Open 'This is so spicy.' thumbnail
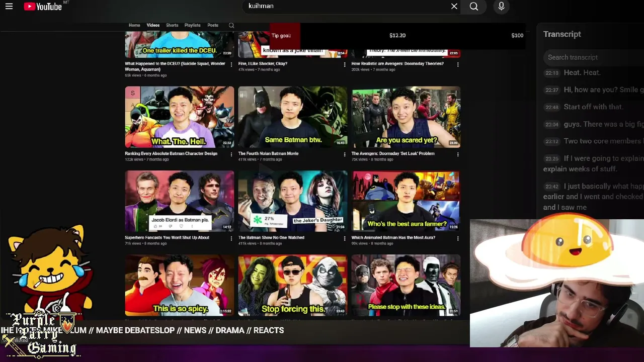This screenshot has width=644, height=362. click(x=180, y=285)
